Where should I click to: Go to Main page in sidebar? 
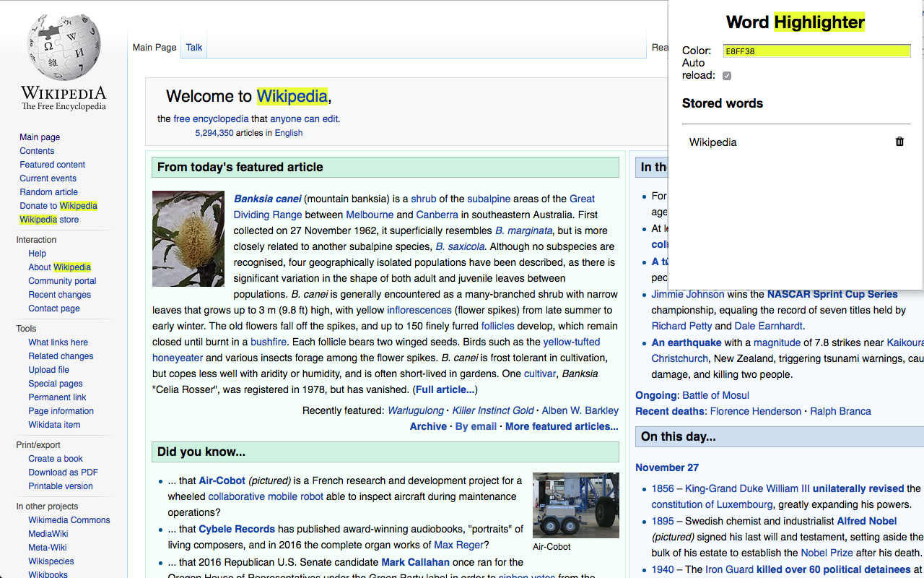pos(40,137)
